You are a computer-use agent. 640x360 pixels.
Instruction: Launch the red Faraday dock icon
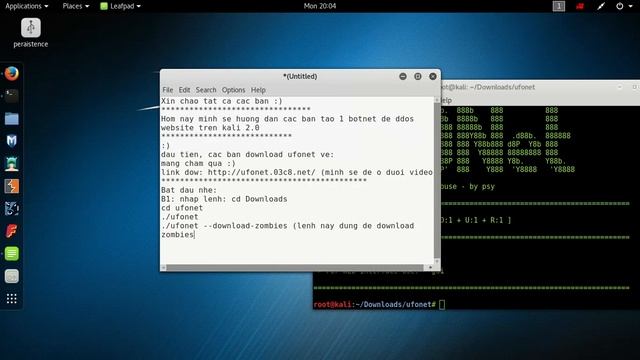tap(11, 231)
